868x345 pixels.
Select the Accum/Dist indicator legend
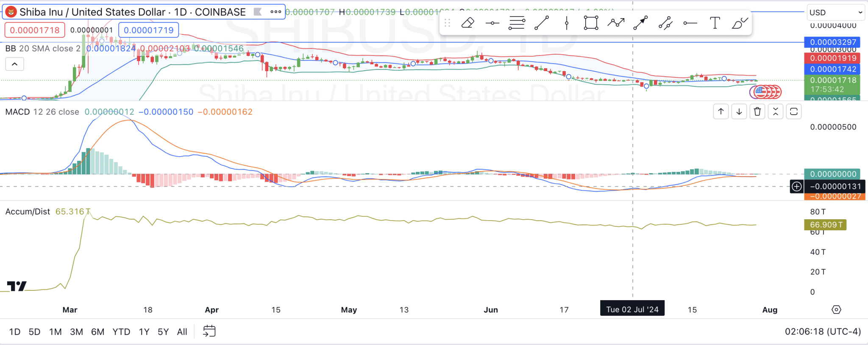(x=28, y=212)
